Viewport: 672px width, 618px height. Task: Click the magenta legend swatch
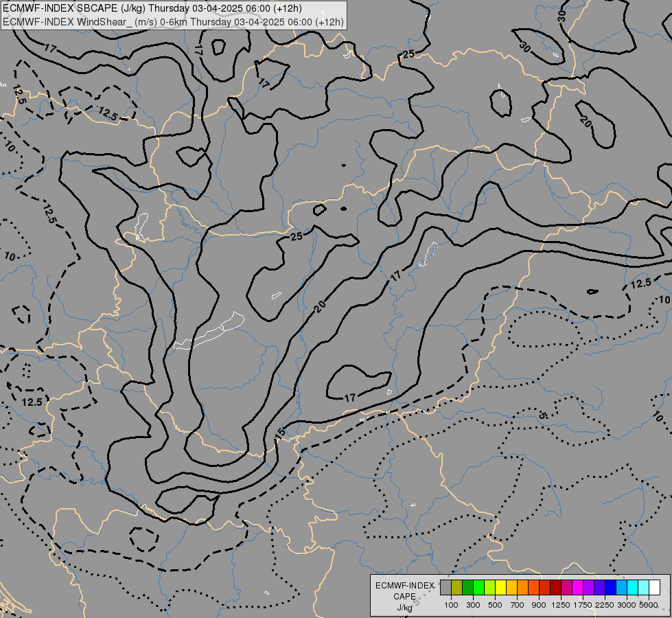click(x=578, y=587)
